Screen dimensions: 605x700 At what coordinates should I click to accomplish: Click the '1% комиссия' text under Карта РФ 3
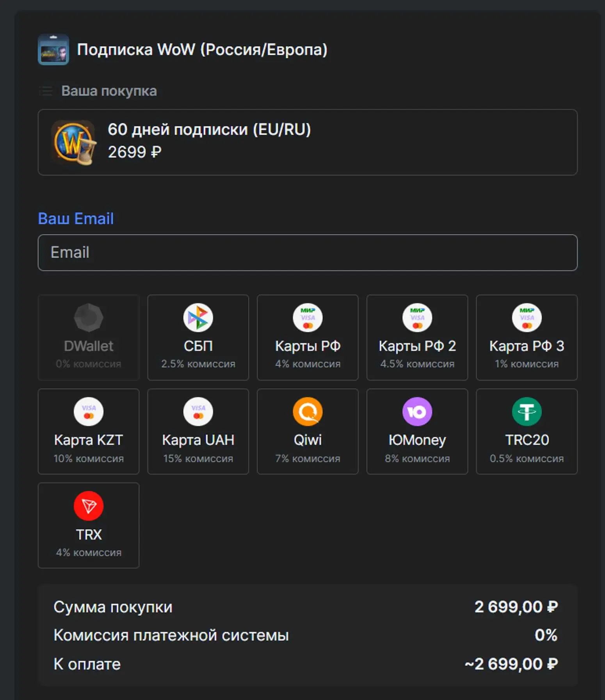tap(527, 364)
